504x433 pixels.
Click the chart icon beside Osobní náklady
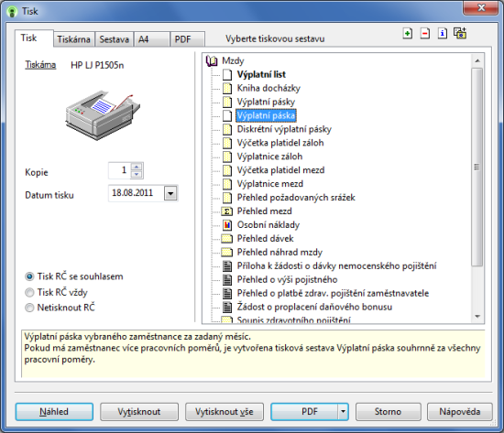(227, 225)
